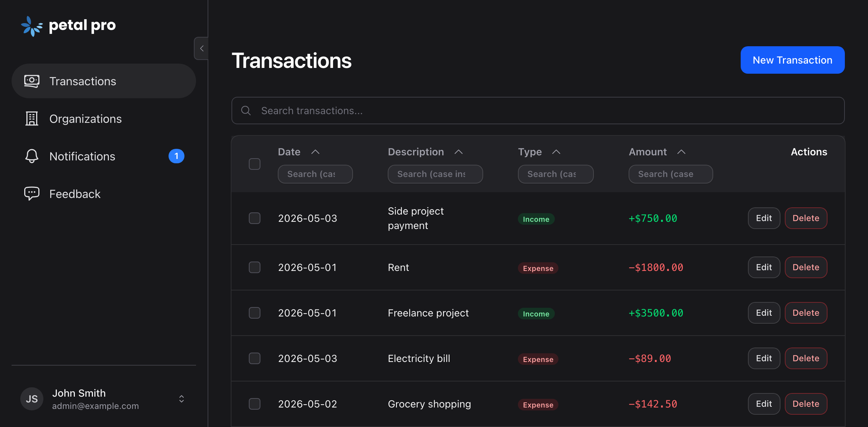Click the Income badge on Freelance project

(536, 314)
